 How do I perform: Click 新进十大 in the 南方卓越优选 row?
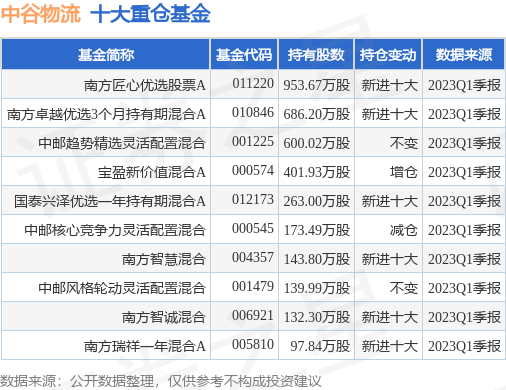pyautogui.click(x=390, y=114)
